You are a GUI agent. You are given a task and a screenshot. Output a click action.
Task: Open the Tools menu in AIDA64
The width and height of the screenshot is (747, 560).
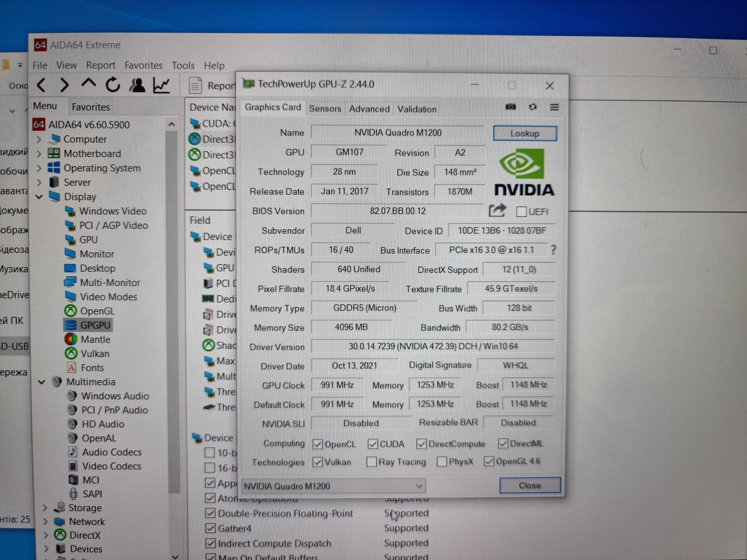click(183, 66)
